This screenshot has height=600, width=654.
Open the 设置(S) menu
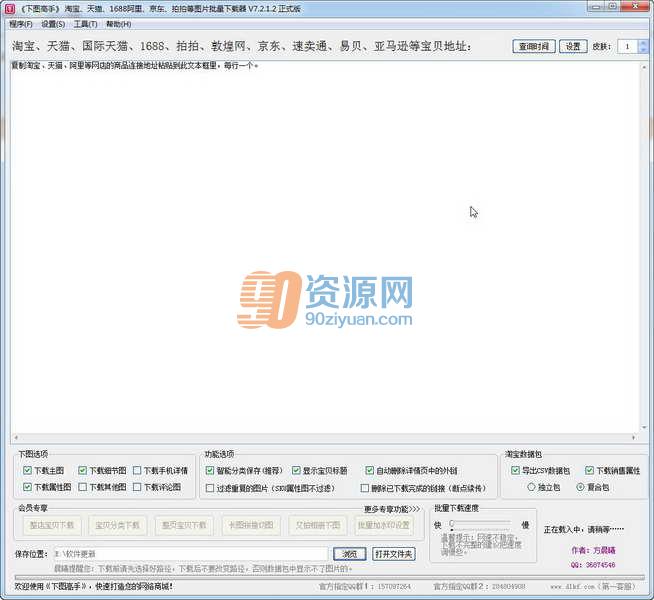53,24
